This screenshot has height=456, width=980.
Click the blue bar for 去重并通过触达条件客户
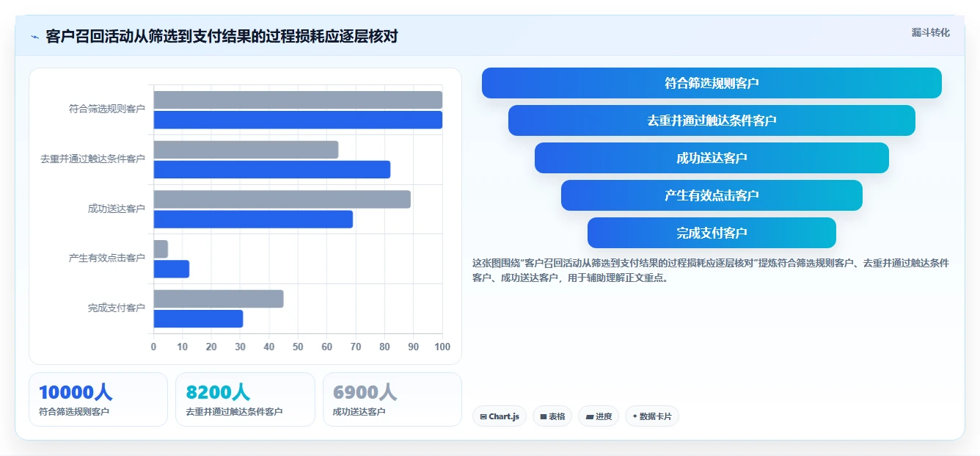pyautogui.click(x=271, y=170)
